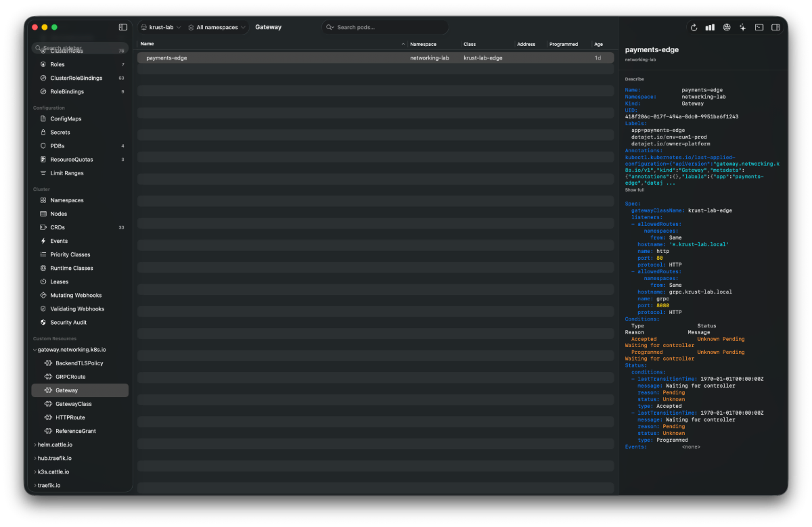Click the Gateway breadcrumb title

click(268, 27)
